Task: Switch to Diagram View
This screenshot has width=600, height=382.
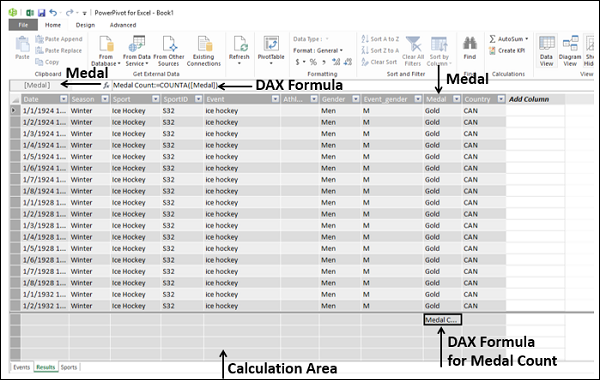Action: click(570, 51)
